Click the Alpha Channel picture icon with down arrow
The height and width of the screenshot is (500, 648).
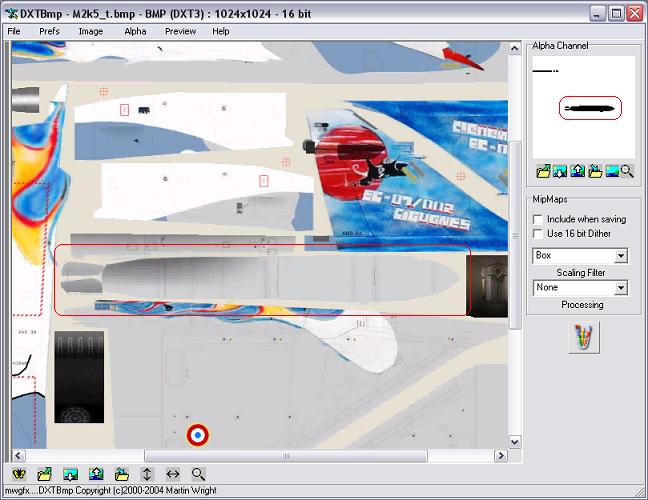(x=560, y=171)
